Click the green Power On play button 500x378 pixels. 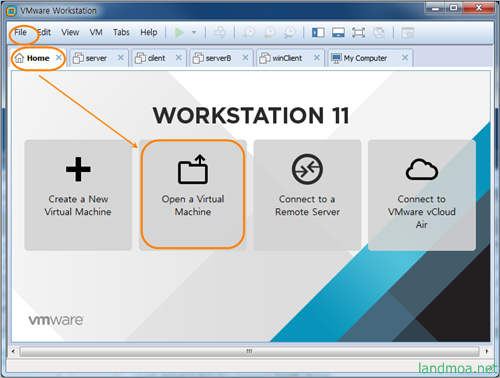tap(180, 33)
